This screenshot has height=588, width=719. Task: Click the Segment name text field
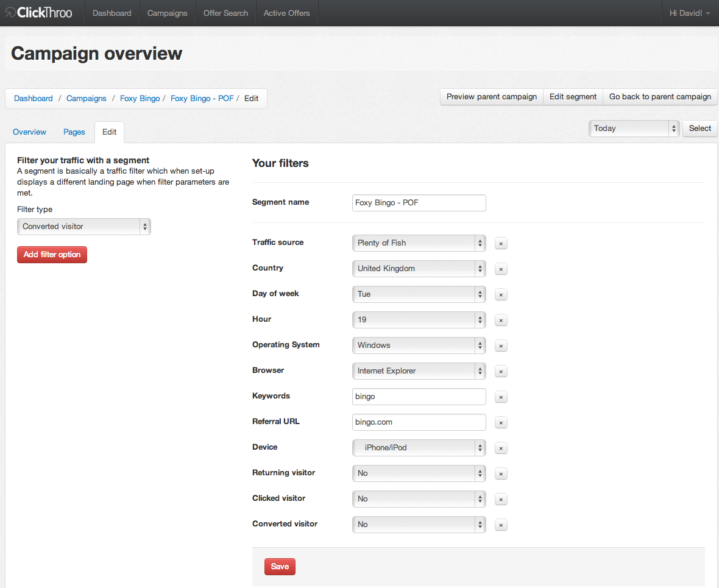(x=419, y=203)
